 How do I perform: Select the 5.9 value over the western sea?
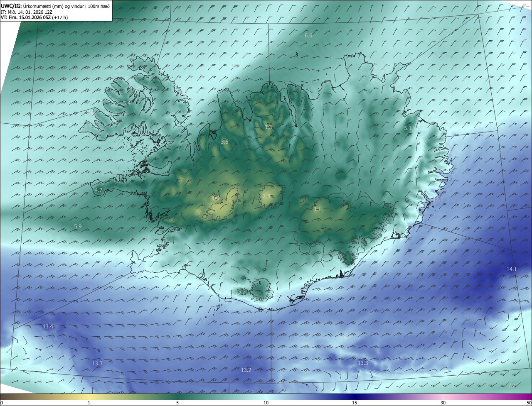click(78, 227)
